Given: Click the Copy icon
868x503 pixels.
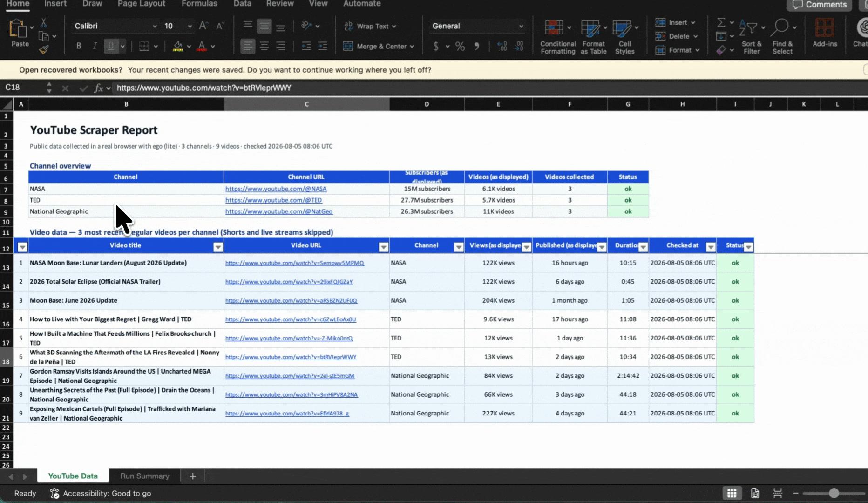Looking at the screenshot, I should coord(43,36).
